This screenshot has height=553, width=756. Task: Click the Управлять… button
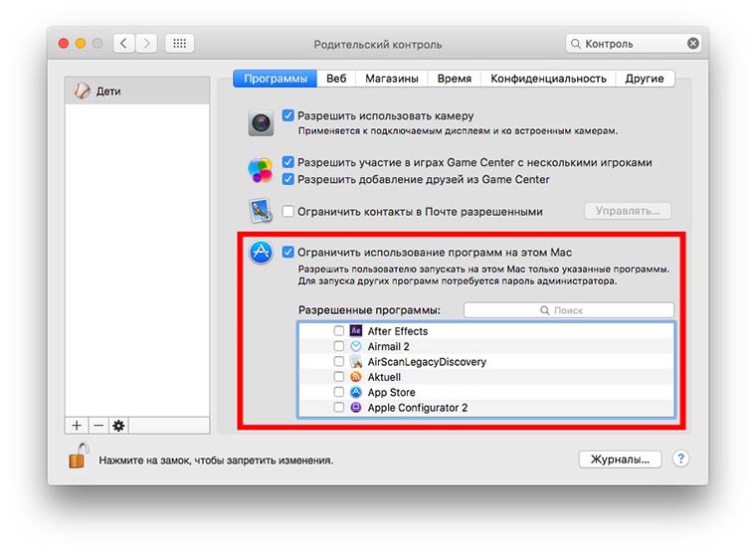point(628,211)
